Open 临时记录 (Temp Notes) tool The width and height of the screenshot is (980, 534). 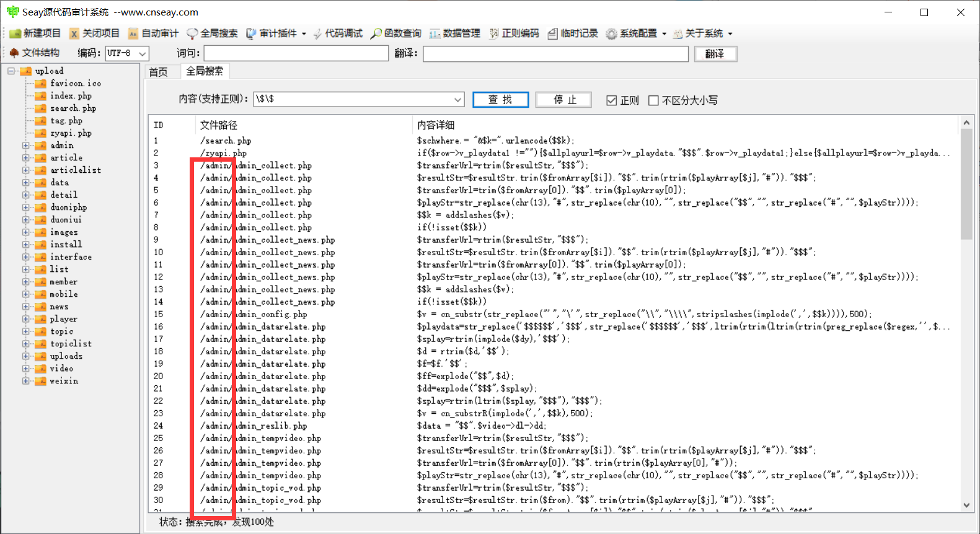573,33
